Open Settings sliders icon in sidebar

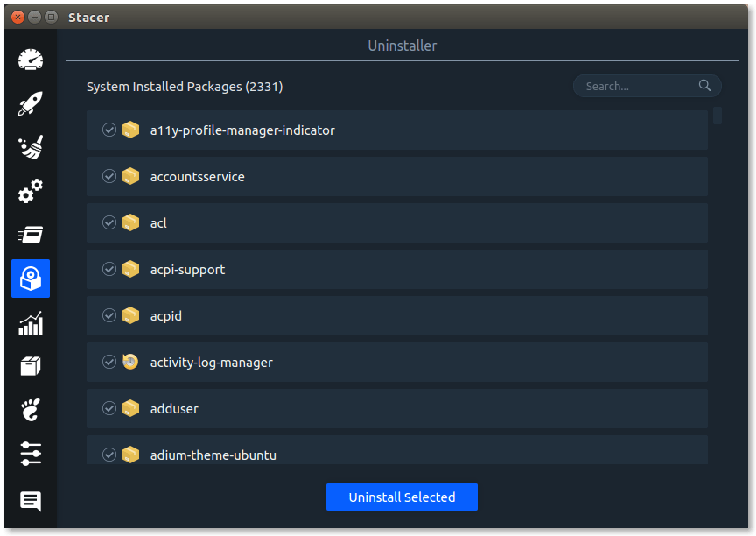[31, 454]
